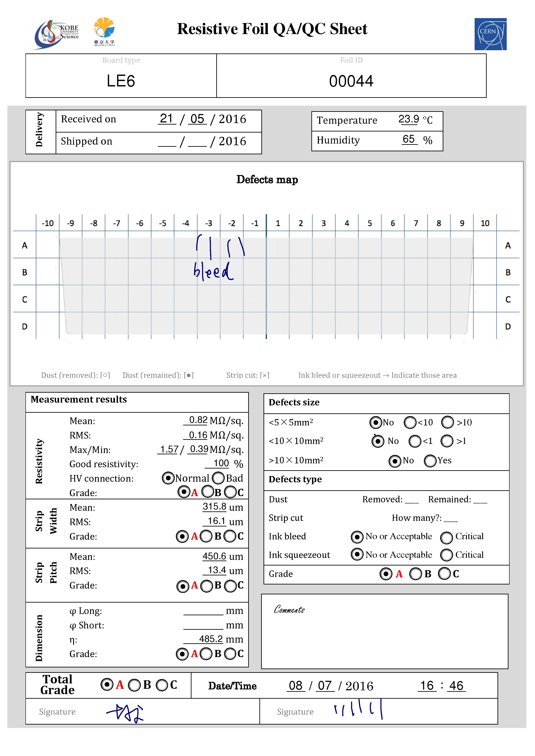Viewport: 535px width, 756px height.
Task: Select Normal for HV connection
Action: coord(168,478)
